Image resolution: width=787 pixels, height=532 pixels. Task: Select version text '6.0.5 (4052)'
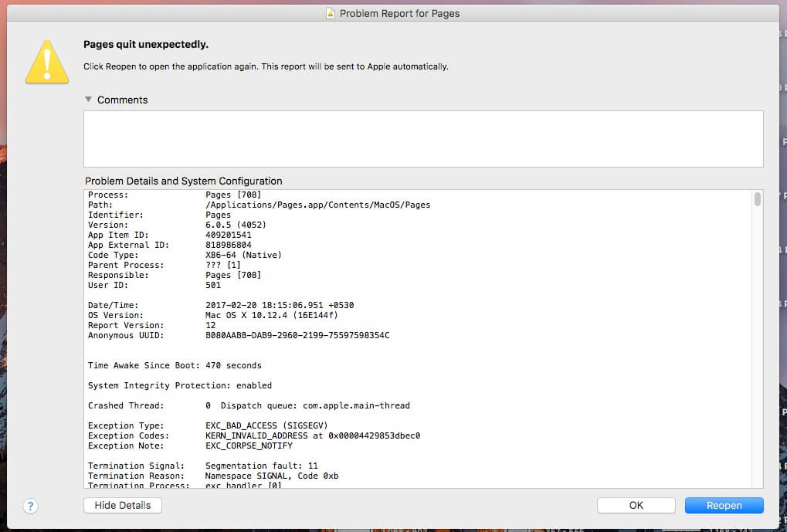click(236, 225)
